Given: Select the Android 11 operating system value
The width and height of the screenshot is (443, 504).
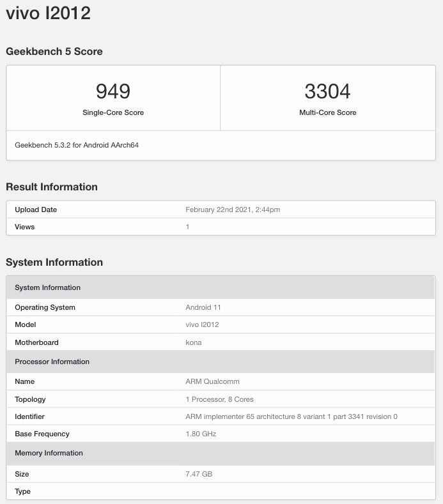Looking at the screenshot, I should 203,307.
